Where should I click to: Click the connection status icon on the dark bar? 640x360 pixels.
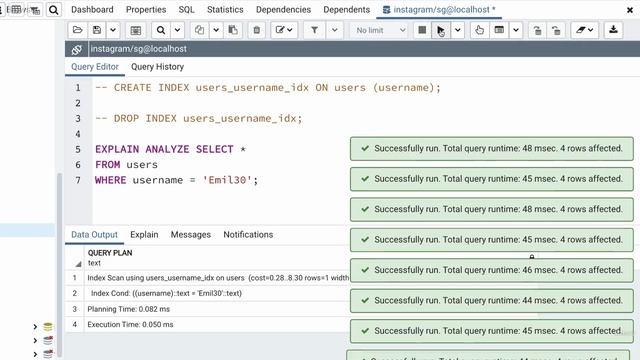76,49
